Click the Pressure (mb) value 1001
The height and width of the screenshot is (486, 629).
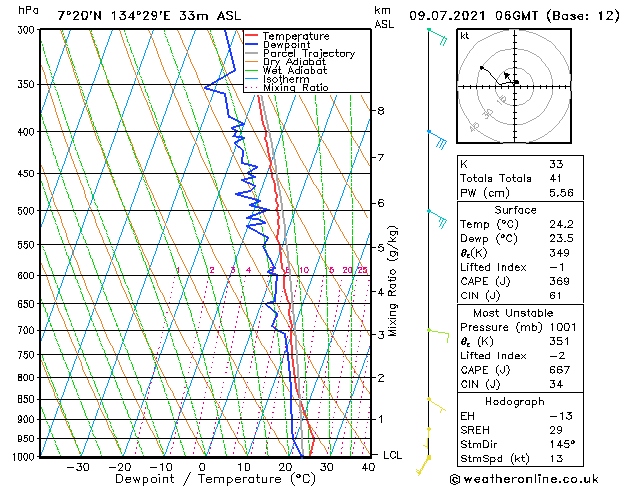pos(563,327)
